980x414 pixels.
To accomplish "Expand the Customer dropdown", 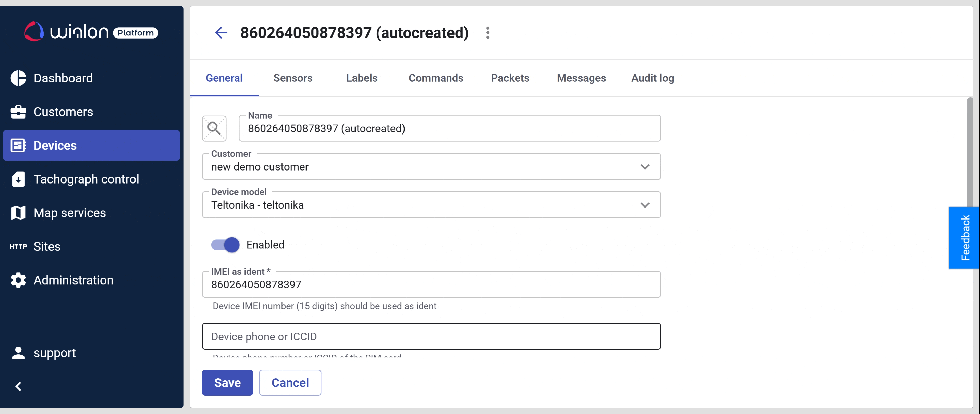I will click(x=644, y=167).
